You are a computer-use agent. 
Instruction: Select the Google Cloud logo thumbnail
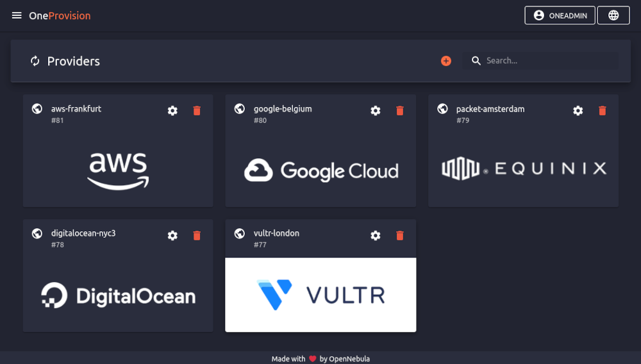[321, 170]
